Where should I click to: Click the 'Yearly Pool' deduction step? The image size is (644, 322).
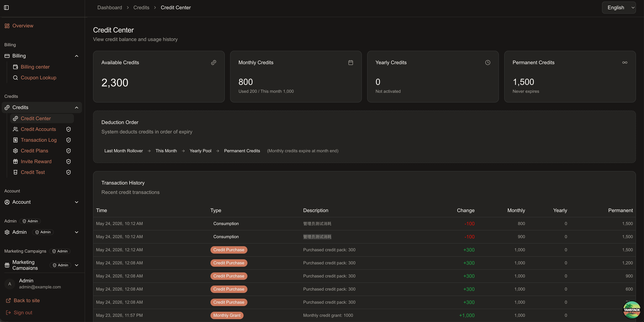(200, 151)
